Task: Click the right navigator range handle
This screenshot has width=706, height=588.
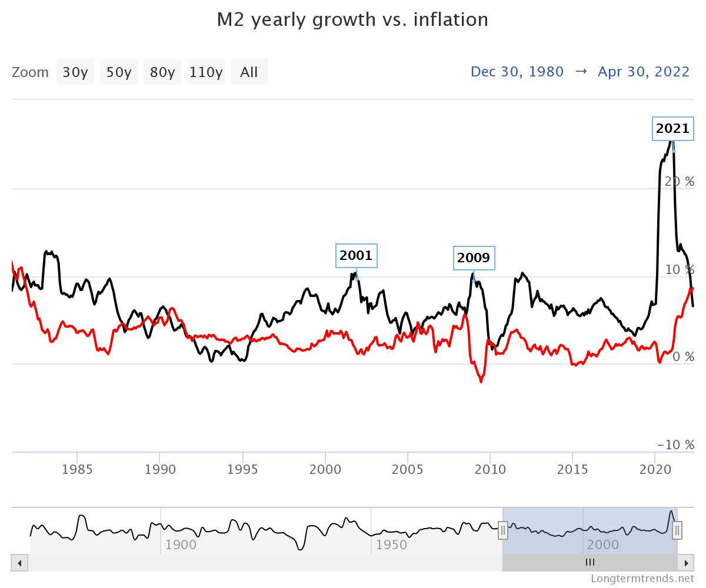Action: click(x=677, y=530)
